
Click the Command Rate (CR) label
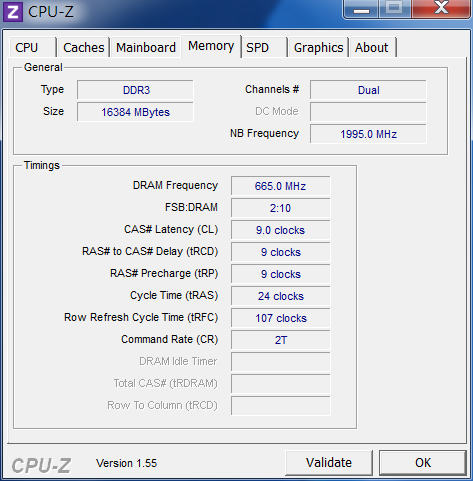point(170,339)
